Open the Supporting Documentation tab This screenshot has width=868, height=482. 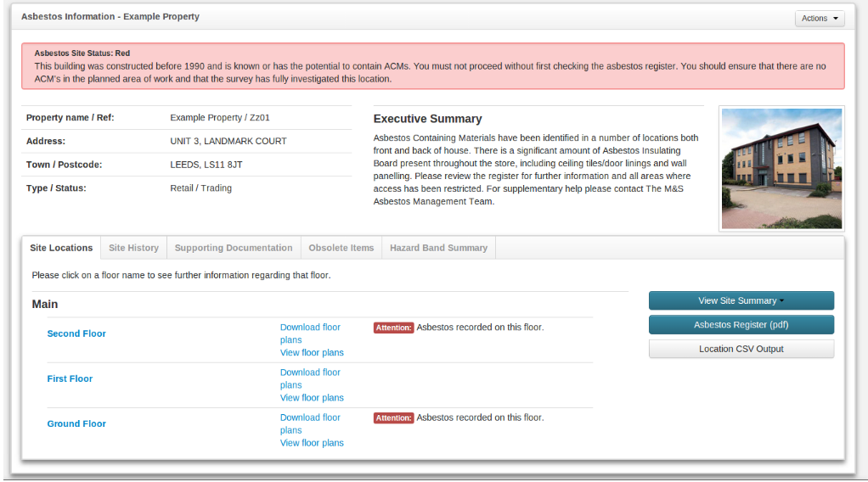[234, 248]
